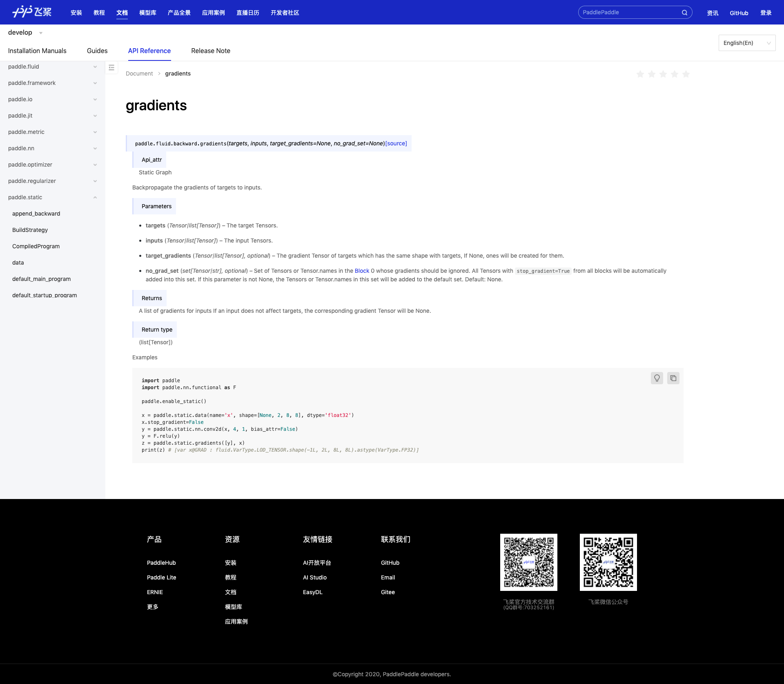Image resolution: width=784 pixels, height=684 pixels.
Task: Switch to the Guides tab
Action: pyautogui.click(x=97, y=51)
